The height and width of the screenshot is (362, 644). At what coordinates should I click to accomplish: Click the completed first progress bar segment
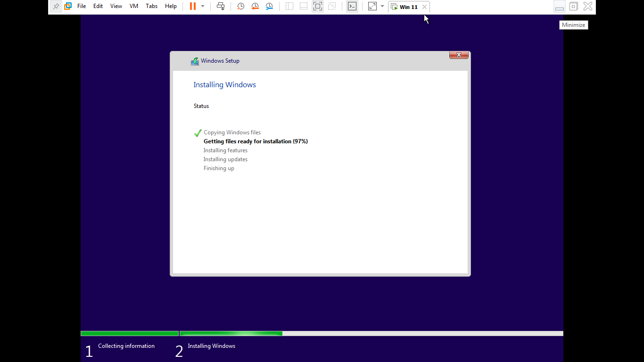130,334
